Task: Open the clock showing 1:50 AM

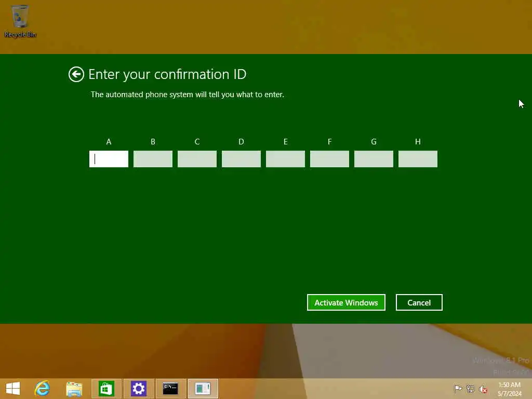Action: 509,389
